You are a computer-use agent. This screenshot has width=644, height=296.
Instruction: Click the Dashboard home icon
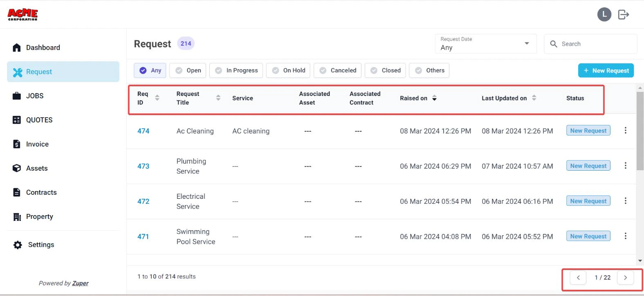click(x=17, y=48)
